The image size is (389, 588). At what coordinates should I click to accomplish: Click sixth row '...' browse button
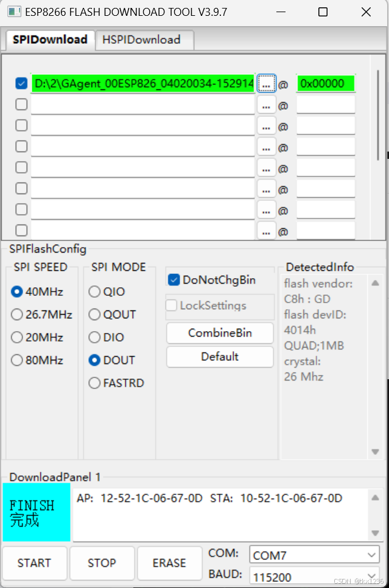point(267,189)
